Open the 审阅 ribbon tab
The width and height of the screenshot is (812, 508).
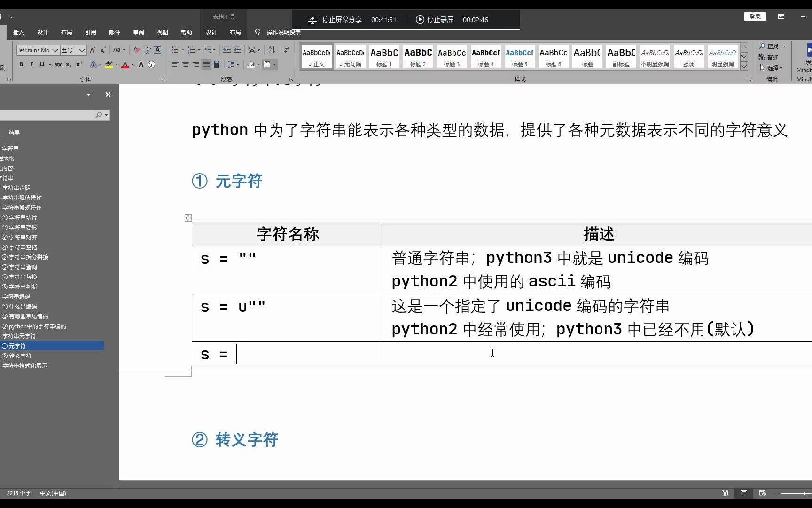point(139,32)
